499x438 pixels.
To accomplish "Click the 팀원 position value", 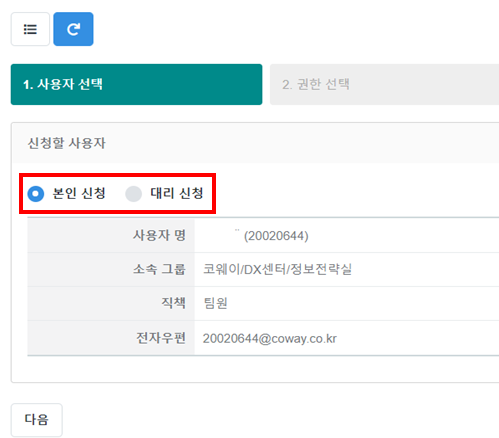I will (x=215, y=303).
